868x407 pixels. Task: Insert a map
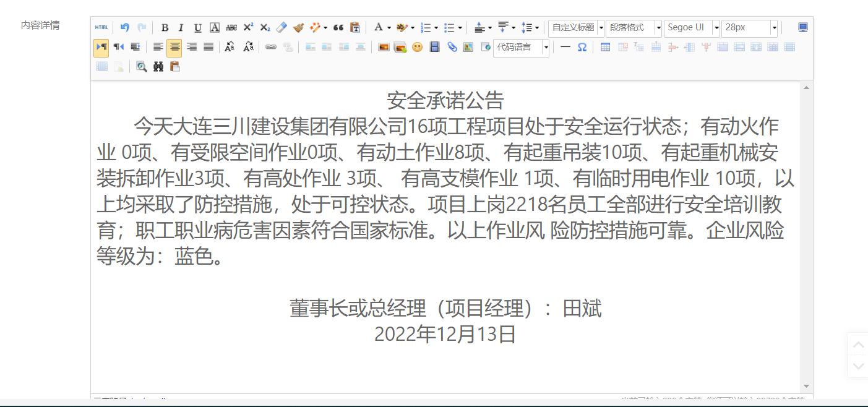pyautogui.click(x=468, y=47)
